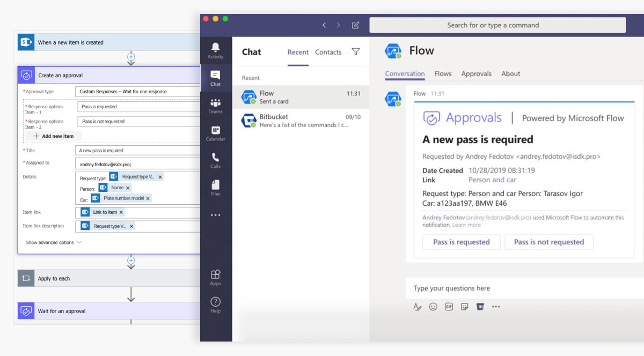This screenshot has width=644, height=356.
Task: Switch to the Approvals tab
Action: (x=476, y=74)
